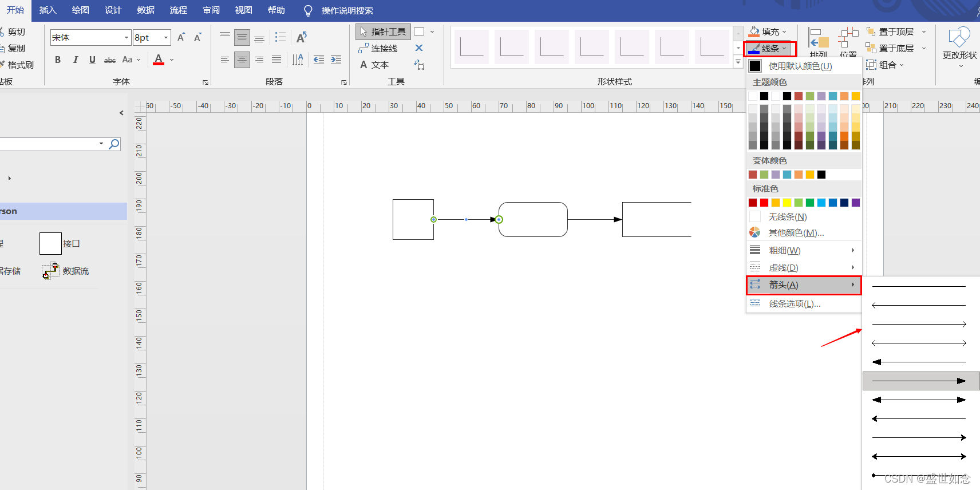Viewport: 980px width, 490px height.
Task: Toggle middle vertical alignment
Action: tap(242, 37)
